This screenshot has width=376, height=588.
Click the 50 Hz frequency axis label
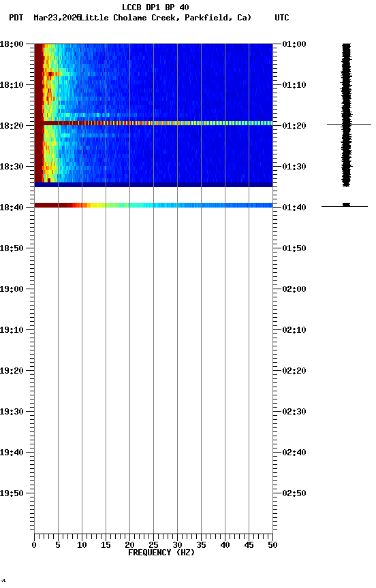point(272,545)
